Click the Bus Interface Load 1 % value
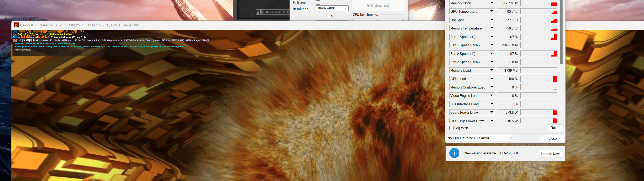The width and height of the screenshot is (644, 181). pos(508,104)
